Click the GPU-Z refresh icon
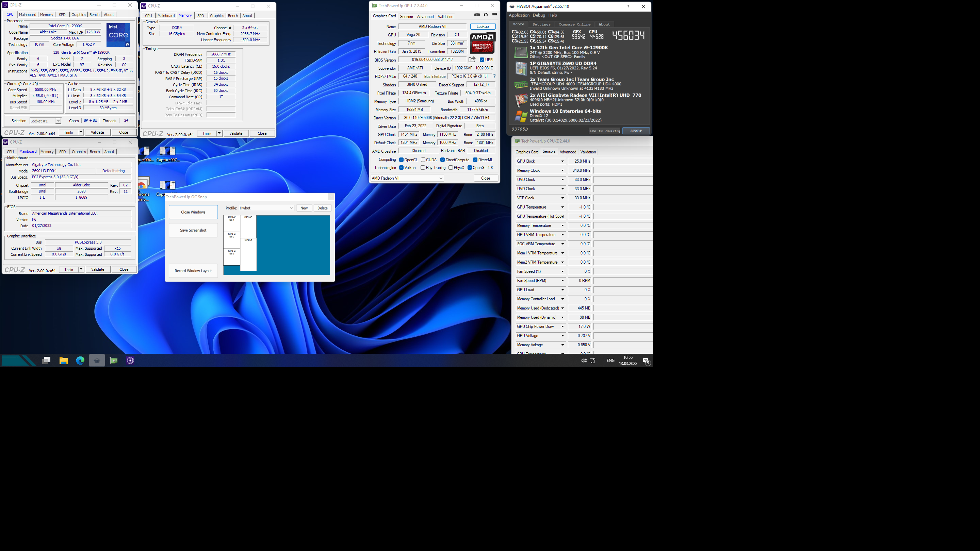Viewport: 980px width, 551px height. pyautogui.click(x=486, y=15)
